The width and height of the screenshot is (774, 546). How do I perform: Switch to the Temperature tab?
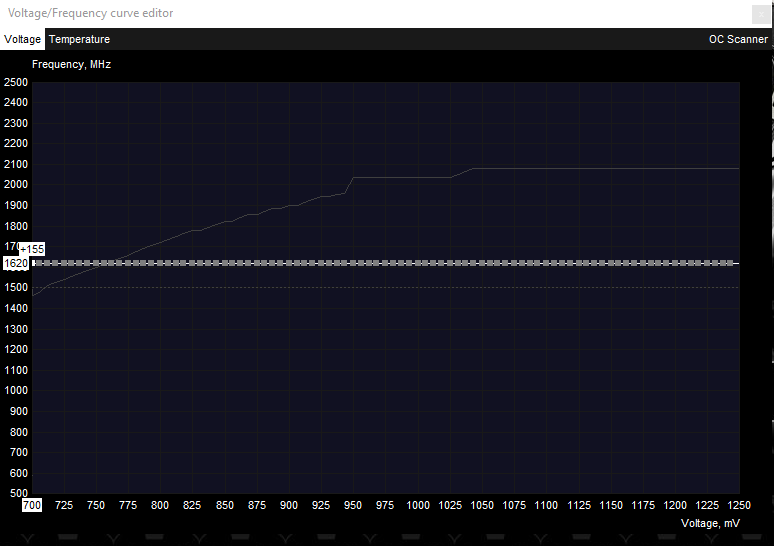[79, 39]
